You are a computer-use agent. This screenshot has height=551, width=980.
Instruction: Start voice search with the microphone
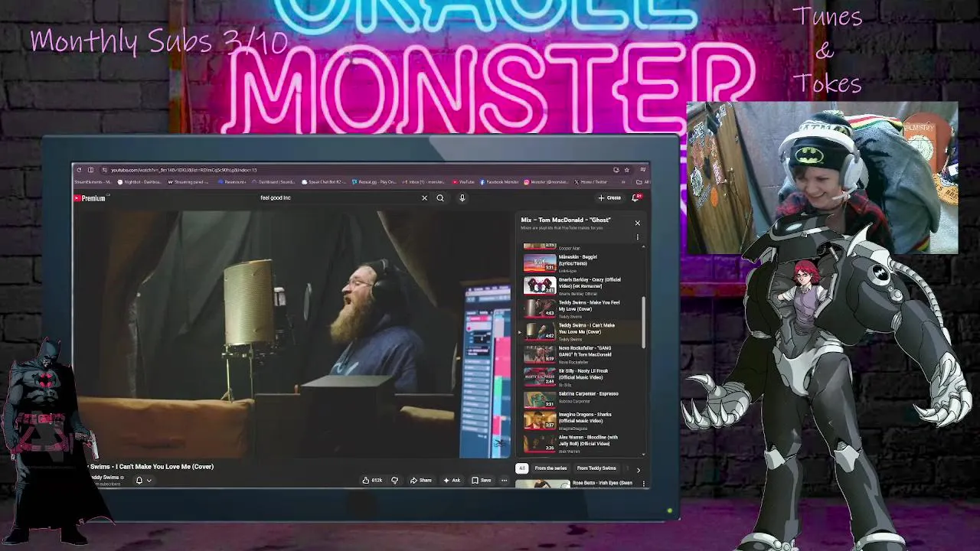point(462,198)
